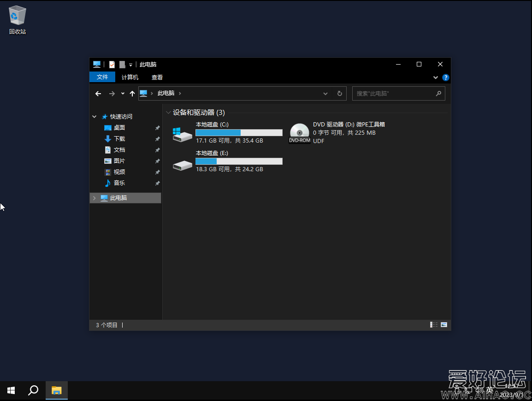Open the Windows Start menu

[11, 390]
